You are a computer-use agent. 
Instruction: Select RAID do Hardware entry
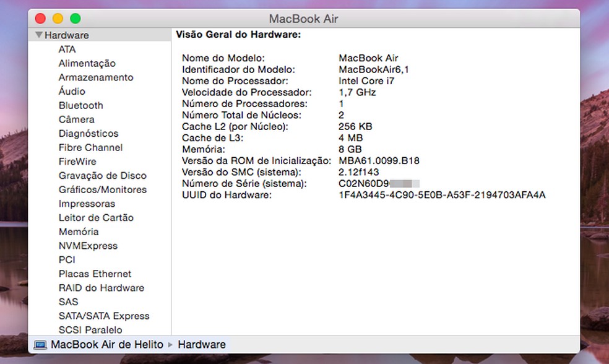pyautogui.click(x=101, y=288)
